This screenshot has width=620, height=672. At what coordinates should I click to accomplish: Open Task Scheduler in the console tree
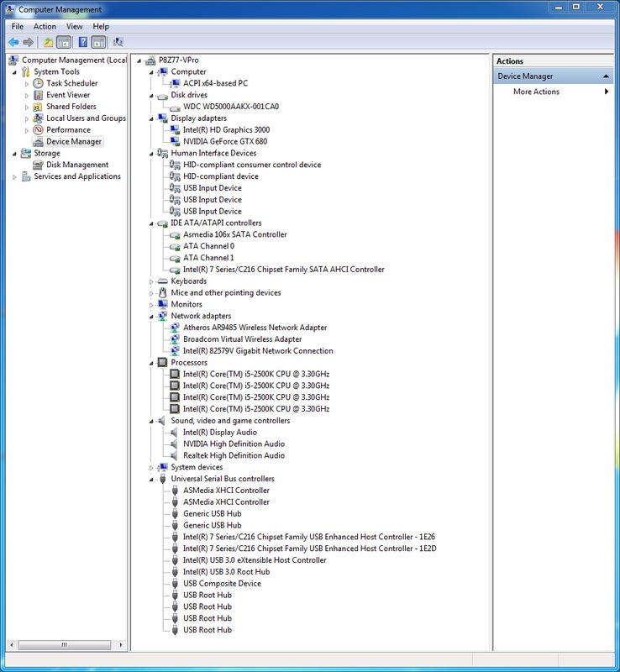click(x=71, y=83)
